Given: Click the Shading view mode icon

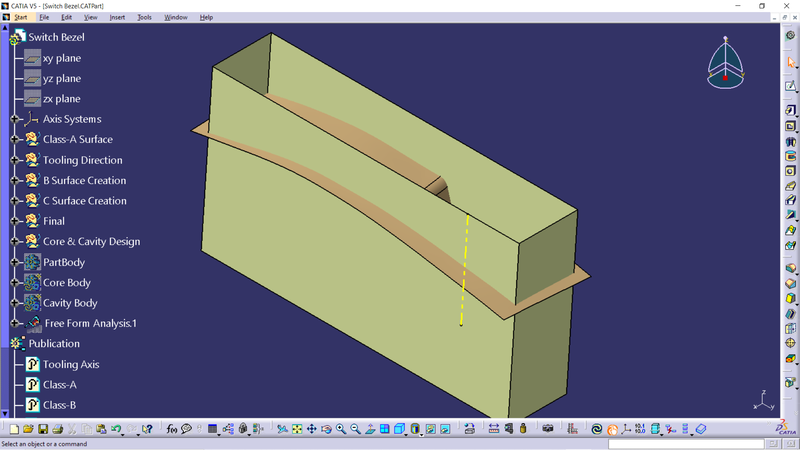Looking at the screenshot, I should [415, 429].
